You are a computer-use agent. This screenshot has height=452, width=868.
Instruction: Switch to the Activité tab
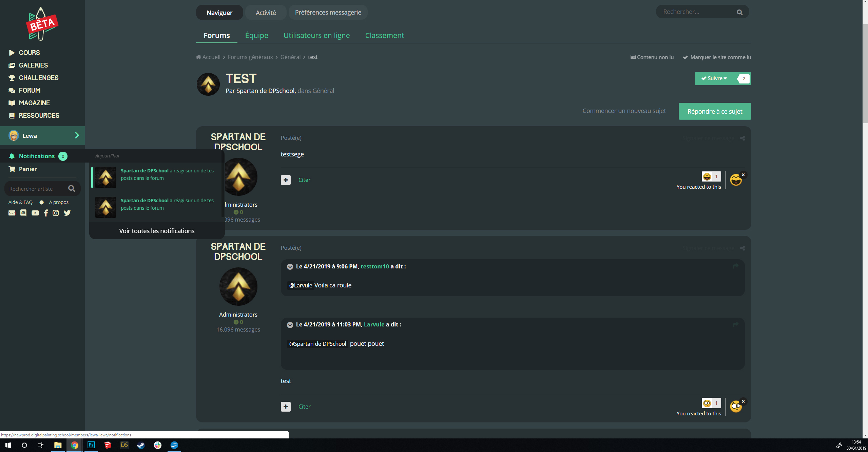(266, 13)
